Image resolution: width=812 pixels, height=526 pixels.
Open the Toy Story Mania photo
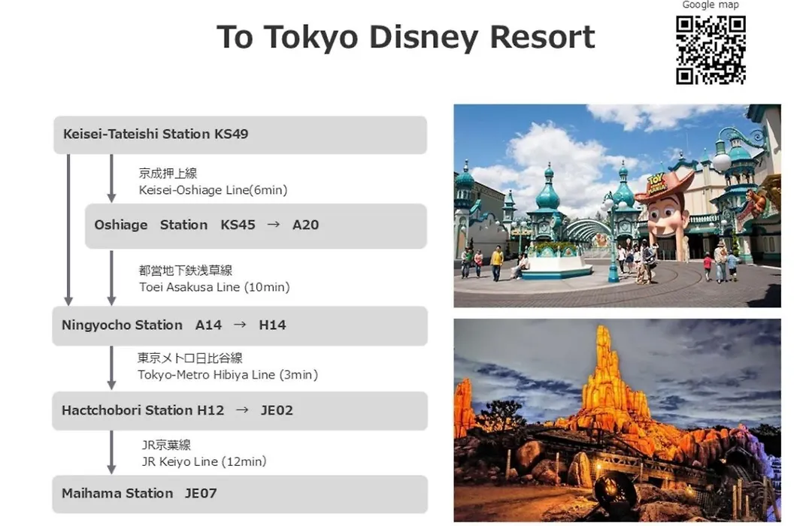pyautogui.click(x=617, y=205)
